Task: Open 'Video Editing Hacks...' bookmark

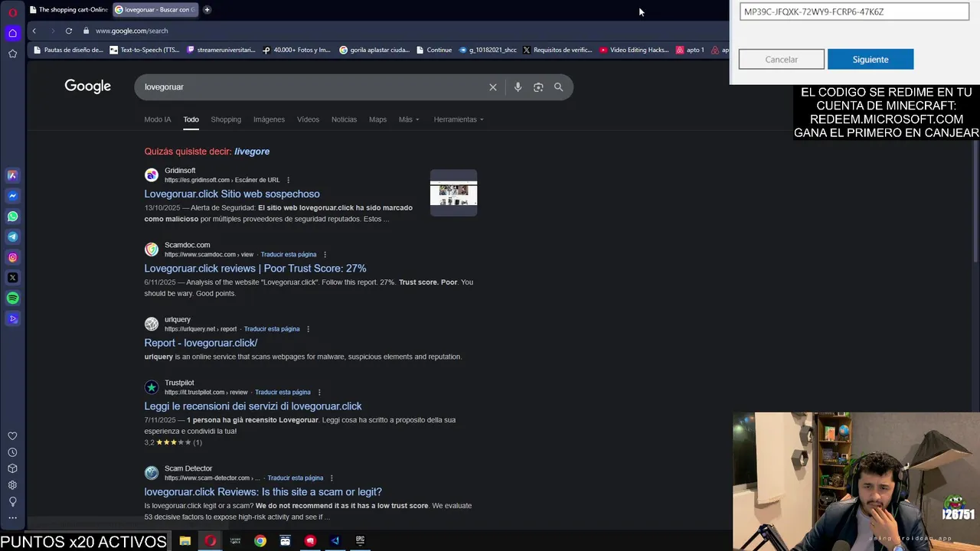Action: (x=634, y=50)
